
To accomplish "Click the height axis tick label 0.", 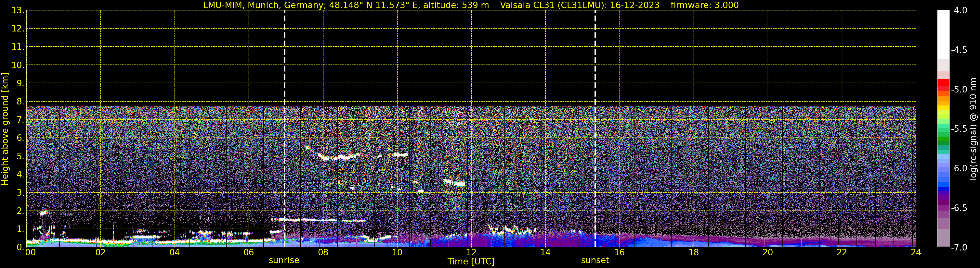I will coord(20,248).
